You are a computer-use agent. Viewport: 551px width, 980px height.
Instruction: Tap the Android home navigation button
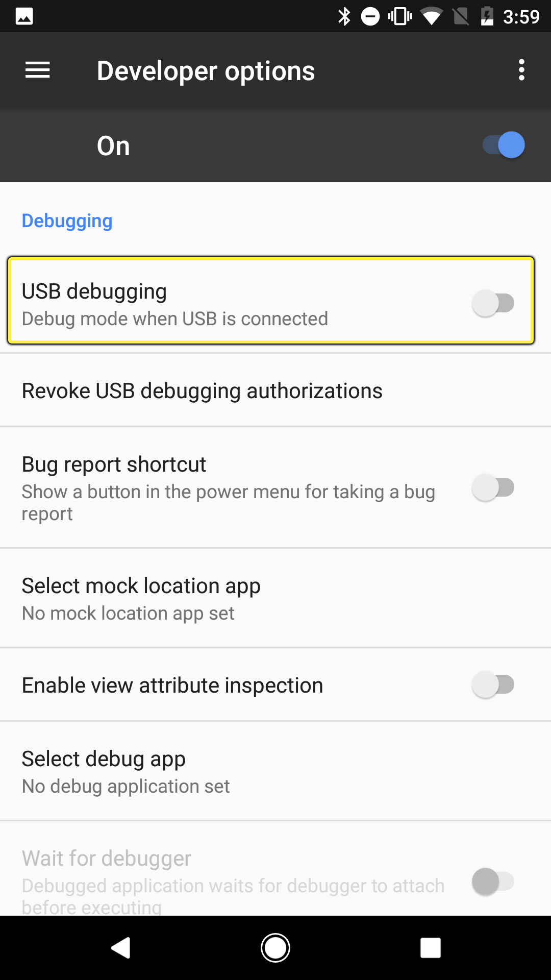point(275,948)
